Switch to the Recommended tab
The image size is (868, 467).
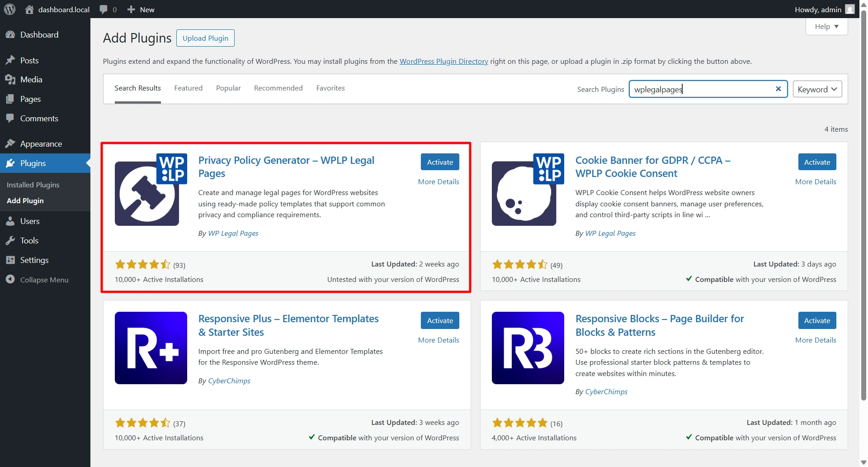pyautogui.click(x=278, y=88)
